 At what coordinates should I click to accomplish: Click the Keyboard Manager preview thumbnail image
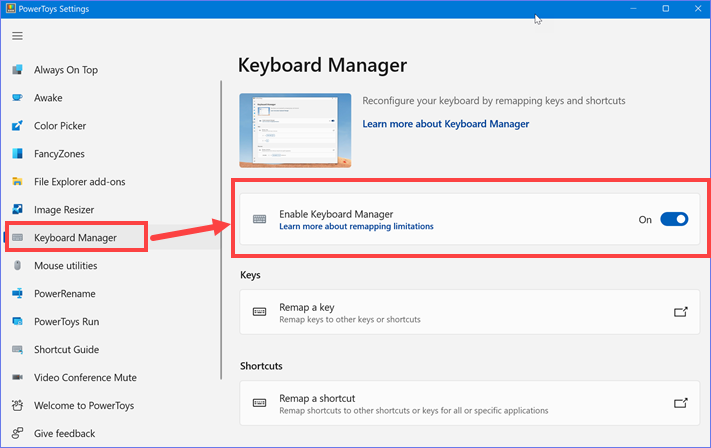[x=295, y=130]
